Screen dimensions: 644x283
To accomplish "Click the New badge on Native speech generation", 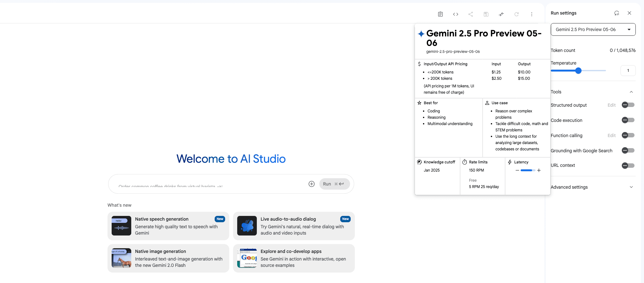I will [x=220, y=219].
